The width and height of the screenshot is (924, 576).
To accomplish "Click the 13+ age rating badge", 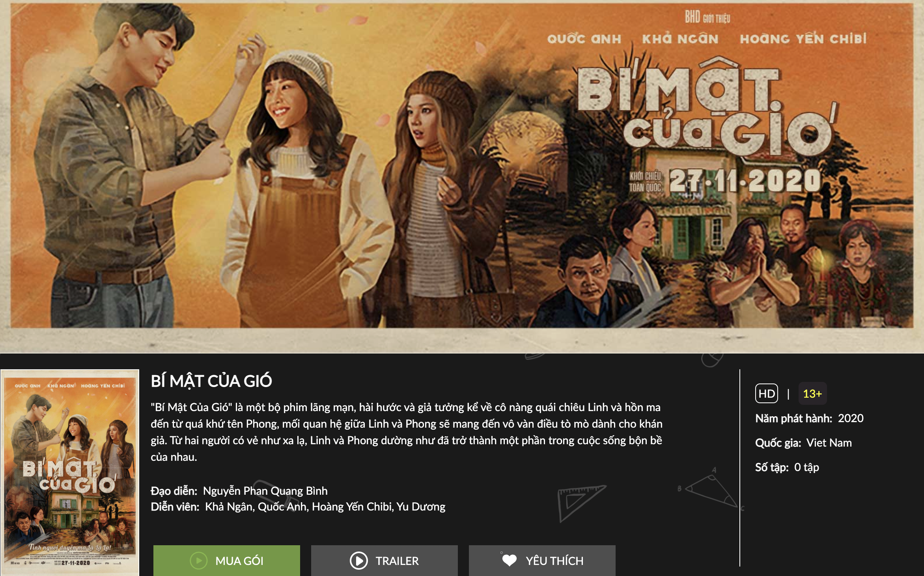I will coord(812,393).
